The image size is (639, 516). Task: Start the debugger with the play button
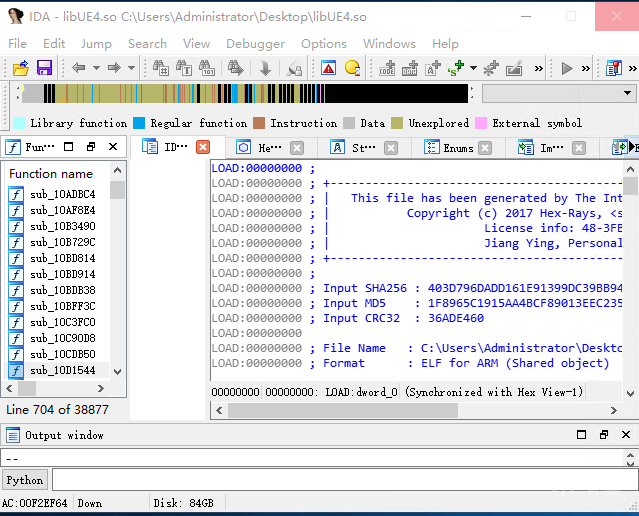coord(567,68)
